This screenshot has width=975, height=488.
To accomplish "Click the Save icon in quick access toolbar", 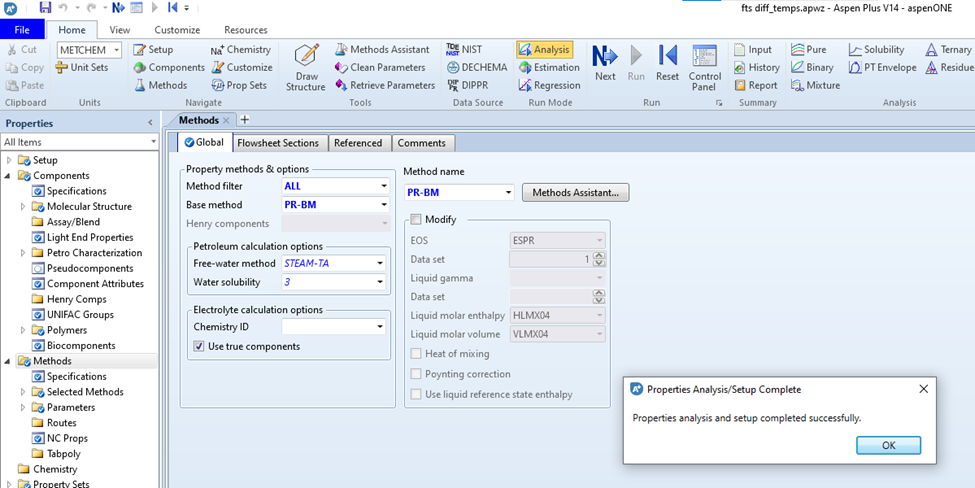I will pos(45,7).
